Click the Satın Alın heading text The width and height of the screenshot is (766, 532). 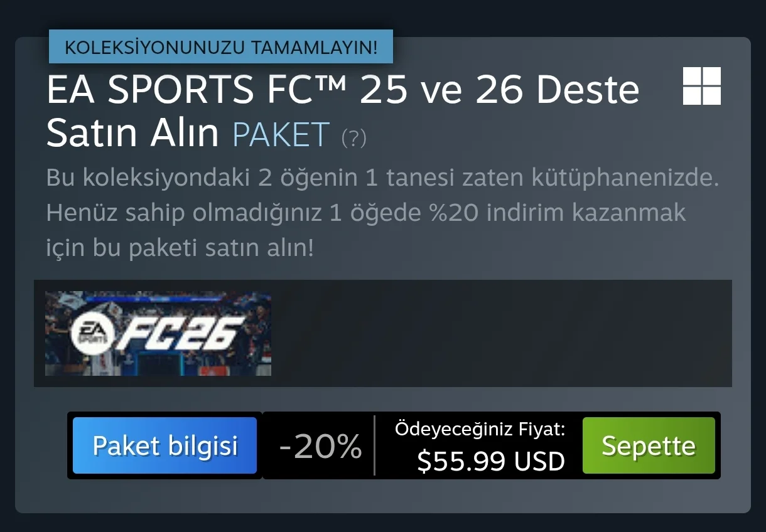(x=132, y=133)
